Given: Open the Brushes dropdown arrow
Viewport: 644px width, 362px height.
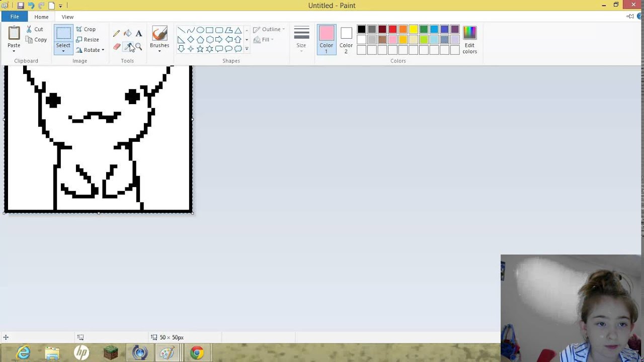Looking at the screenshot, I should 159,51.
